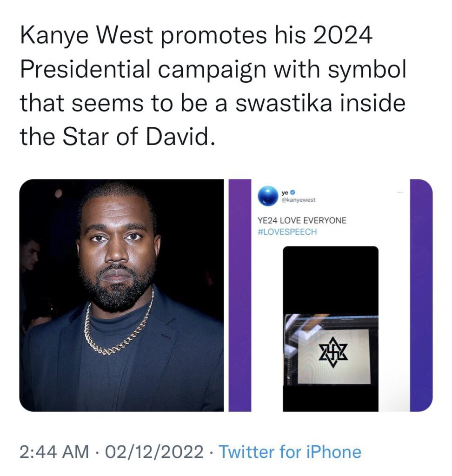Click the right purple border strip
Viewport: 452px width, 476px height.
coord(421,295)
